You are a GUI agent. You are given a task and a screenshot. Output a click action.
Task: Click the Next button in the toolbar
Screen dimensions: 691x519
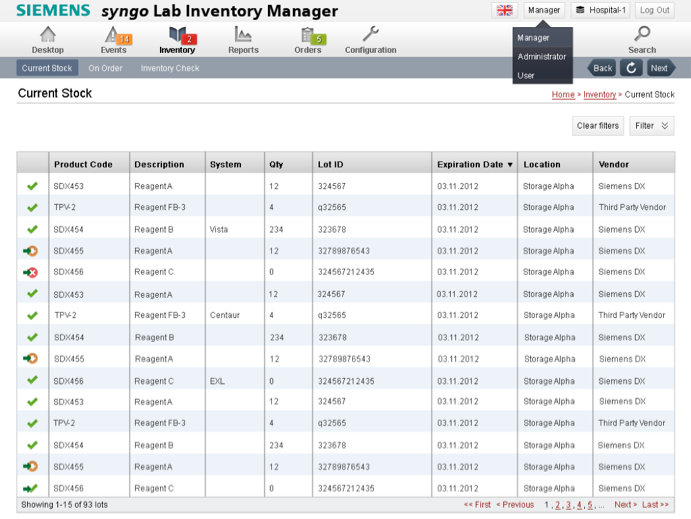coord(660,68)
